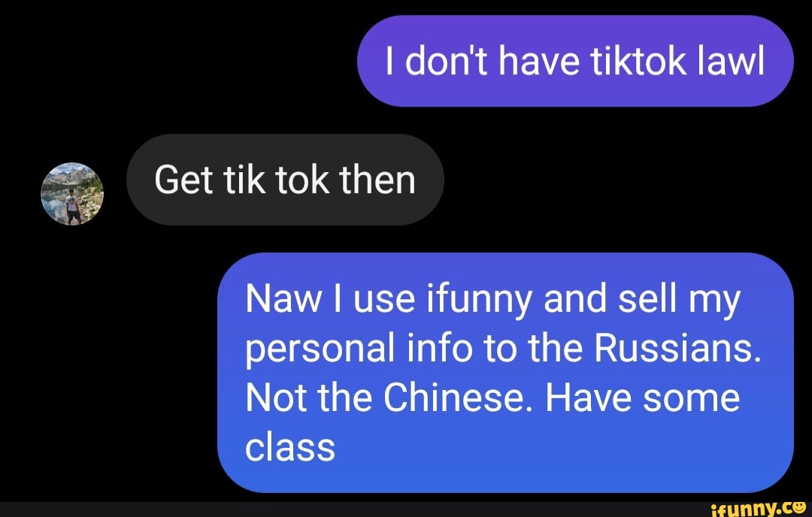The width and height of the screenshot is (812, 517).
Task: Click the word "class" in the last message
Action: pos(290,448)
